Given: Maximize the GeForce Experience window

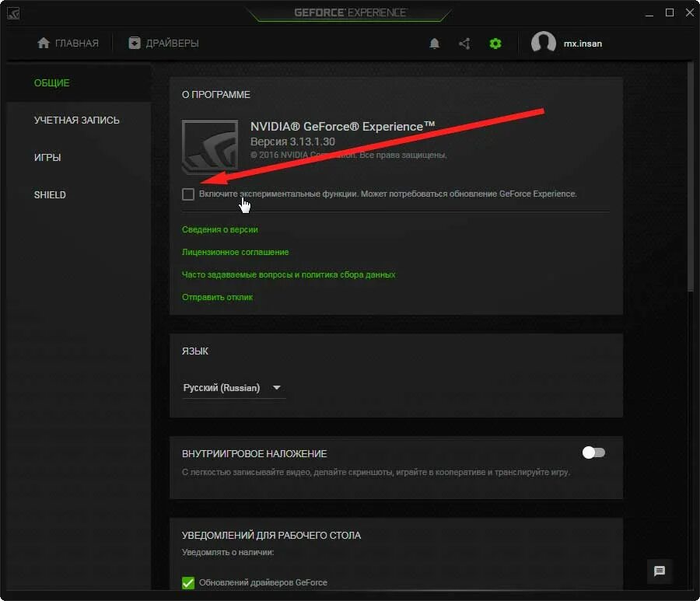Looking at the screenshot, I should (670, 12).
